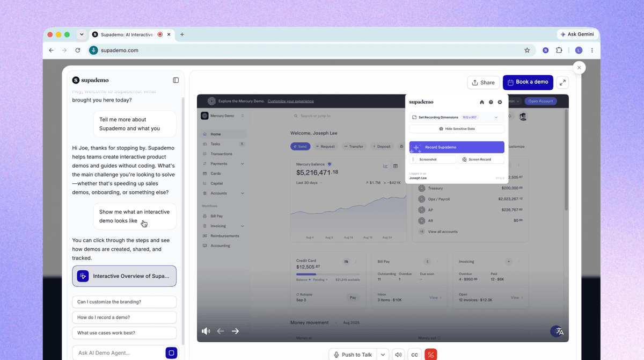This screenshot has height=360, width=644.
Task: Open the tab search dropdown arrow
Action: 82,34
